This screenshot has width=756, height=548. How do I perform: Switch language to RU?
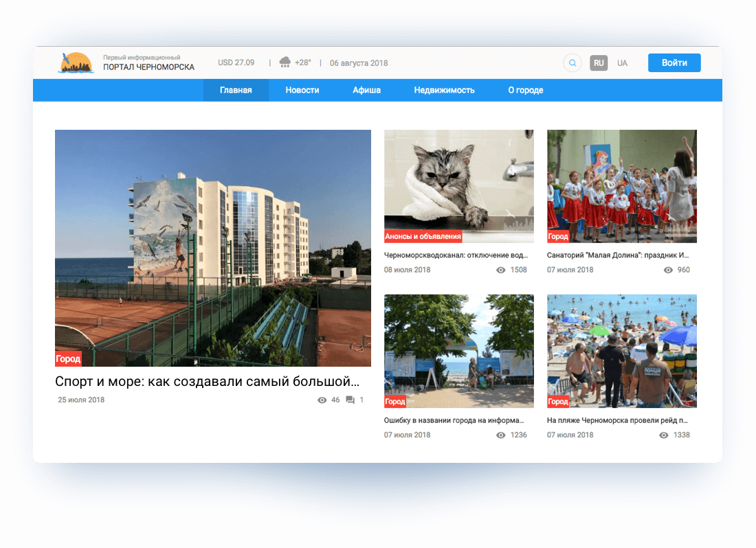click(599, 62)
